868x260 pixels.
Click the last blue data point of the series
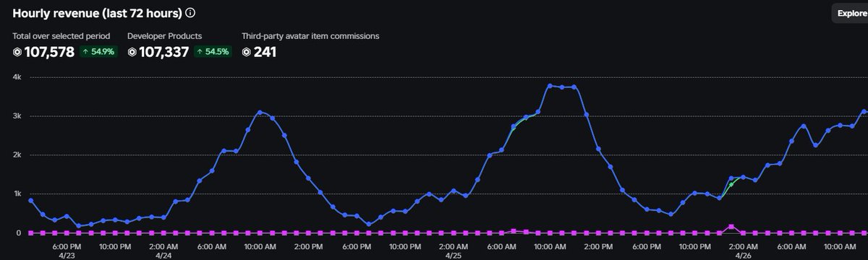864,111
